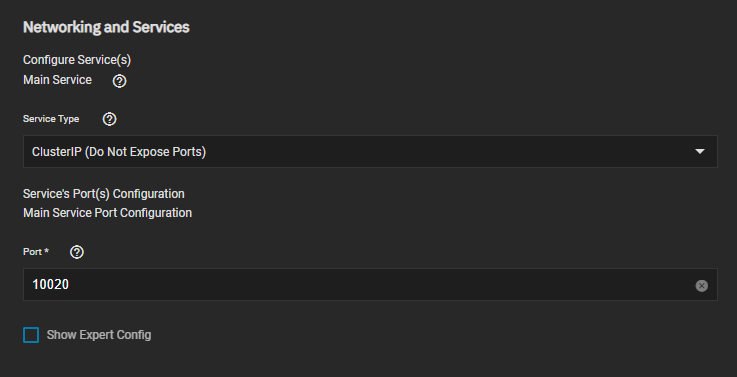Click the 10020 port number text
Image resolution: width=737 pixels, height=377 pixels.
[50, 284]
